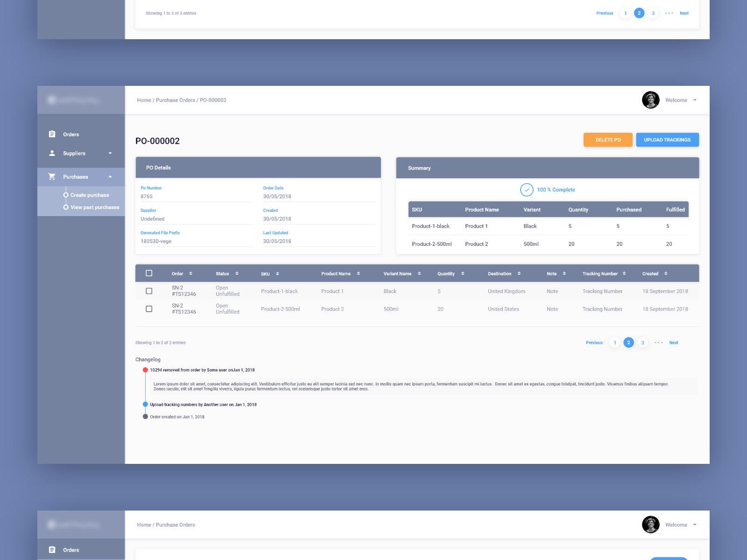This screenshot has height=560, width=747.
Task: Go to page 3 in table pagination
Action: pyautogui.click(x=643, y=342)
